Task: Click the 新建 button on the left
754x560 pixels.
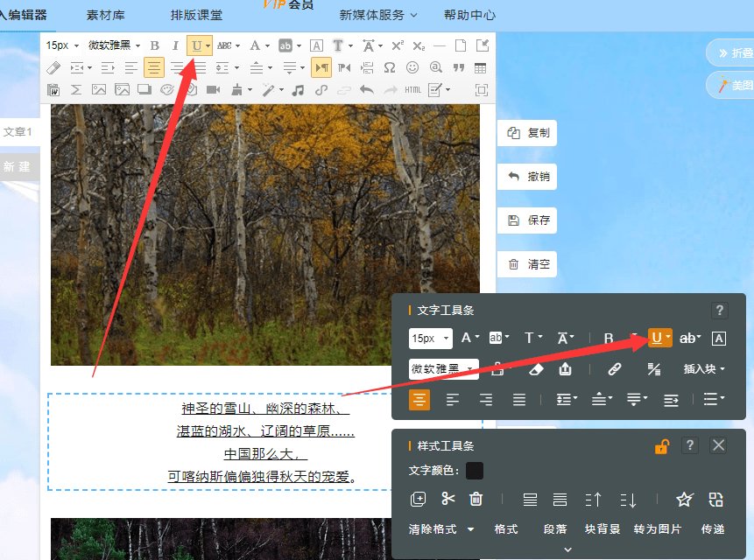Action: [x=18, y=166]
